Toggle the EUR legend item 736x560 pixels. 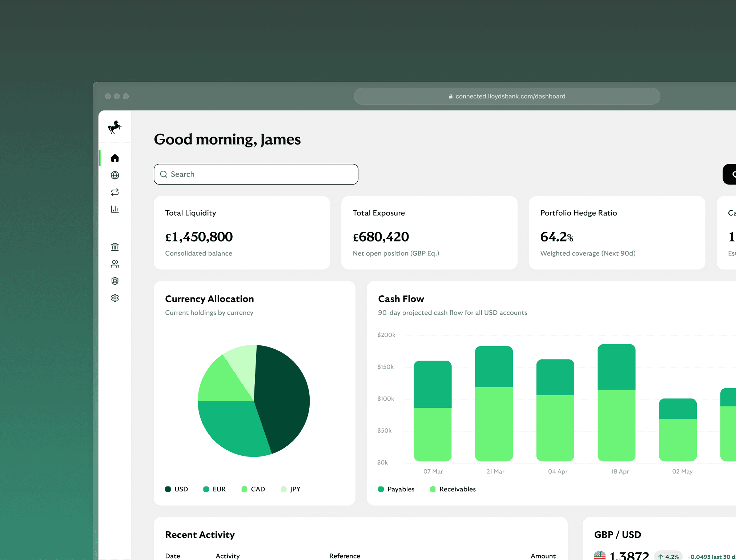click(x=215, y=489)
